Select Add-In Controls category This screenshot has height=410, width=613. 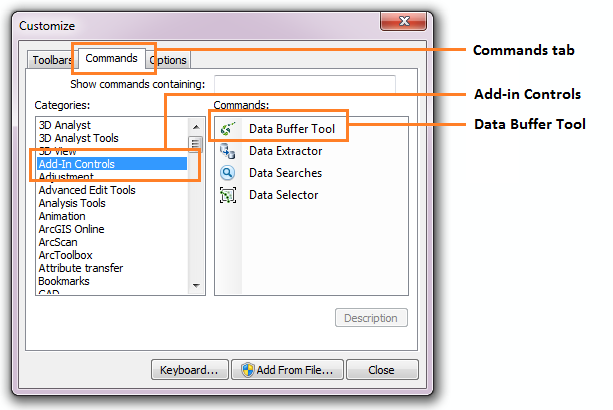pos(112,164)
